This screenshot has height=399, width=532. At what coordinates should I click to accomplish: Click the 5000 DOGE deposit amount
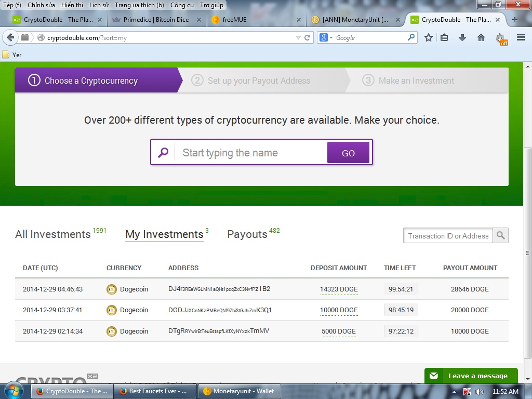339,331
